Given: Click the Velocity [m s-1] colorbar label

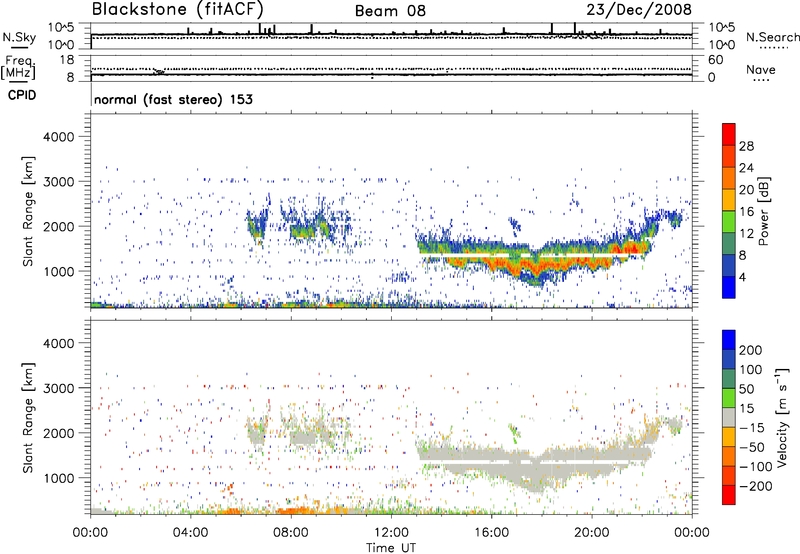Looking at the screenshot, I should [783, 417].
